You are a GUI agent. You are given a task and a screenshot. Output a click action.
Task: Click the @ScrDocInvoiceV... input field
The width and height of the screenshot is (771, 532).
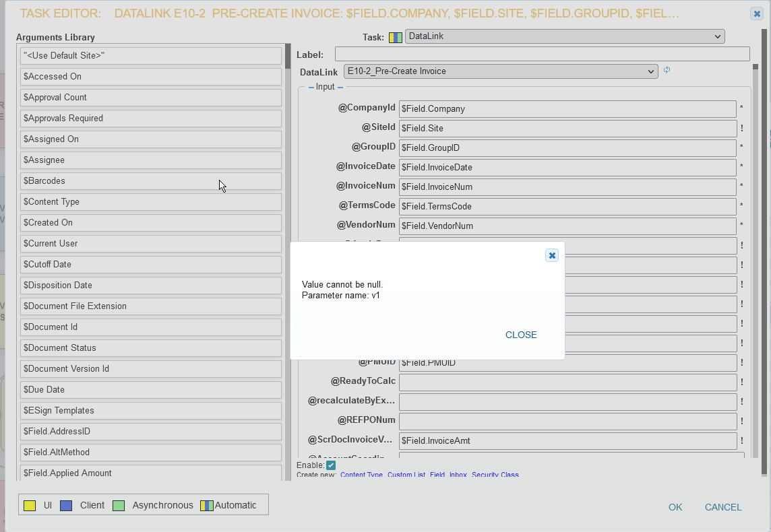[567, 440]
